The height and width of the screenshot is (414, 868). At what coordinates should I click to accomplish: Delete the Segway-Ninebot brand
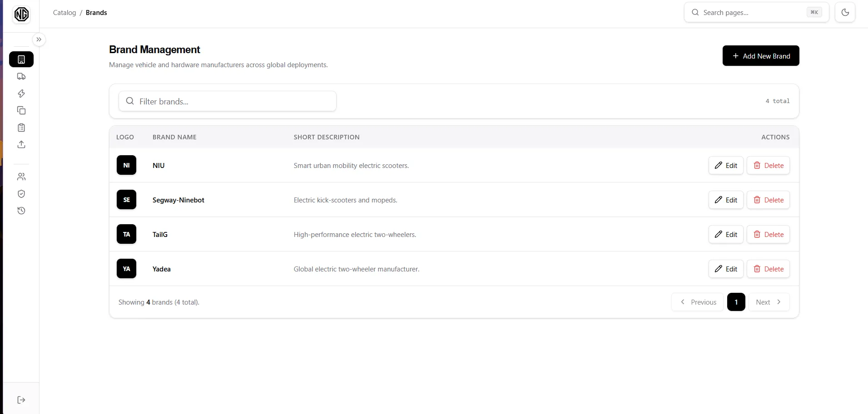tap(768, 200)
